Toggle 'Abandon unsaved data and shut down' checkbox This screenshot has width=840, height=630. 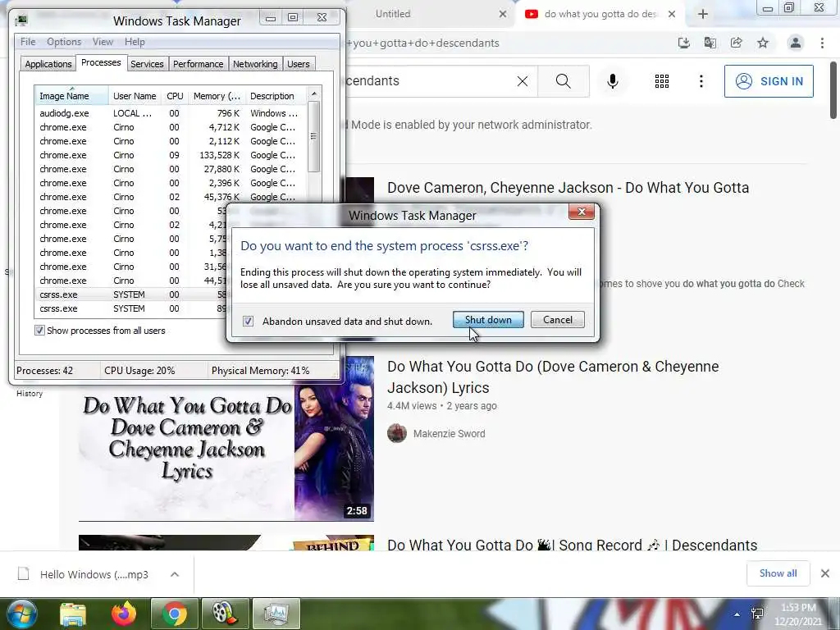coord(248,321)
